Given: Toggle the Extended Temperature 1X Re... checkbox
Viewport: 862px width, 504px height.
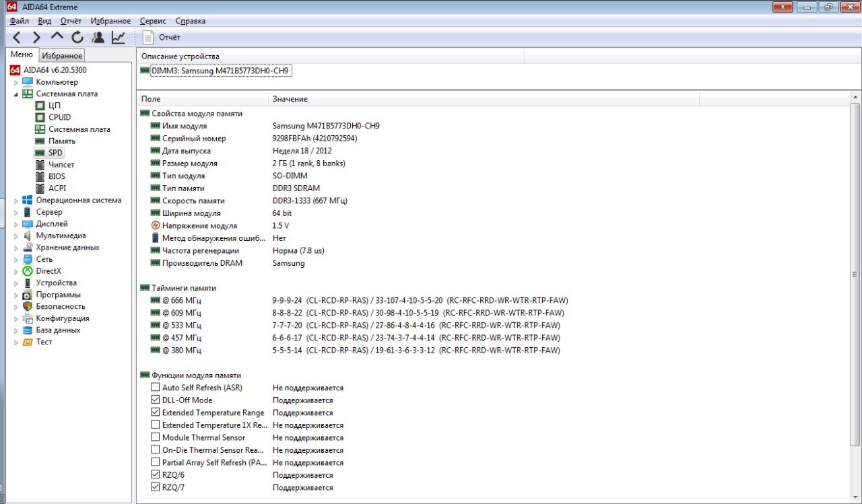Looking at the screenshot, I should tap(156, 425).
